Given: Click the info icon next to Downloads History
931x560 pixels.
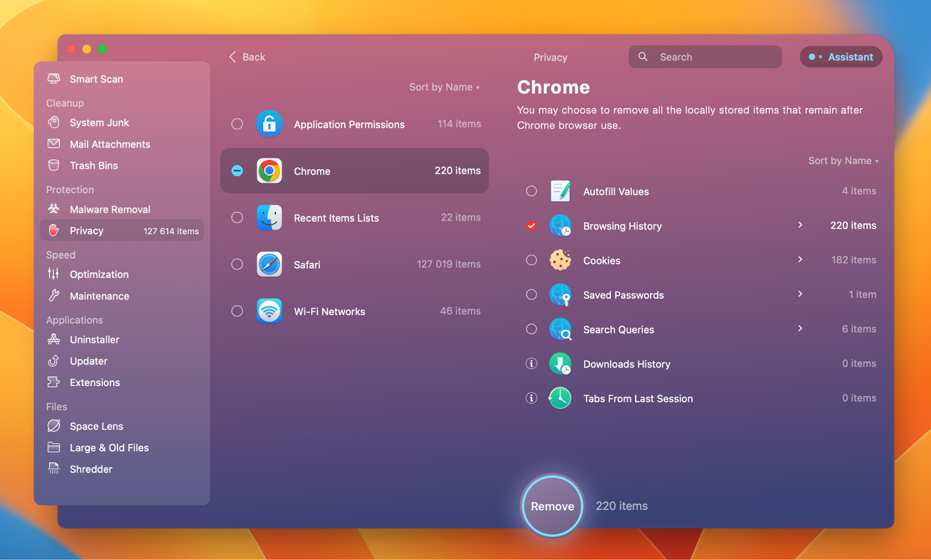Looking at the screenshot, I should (531, 363).
